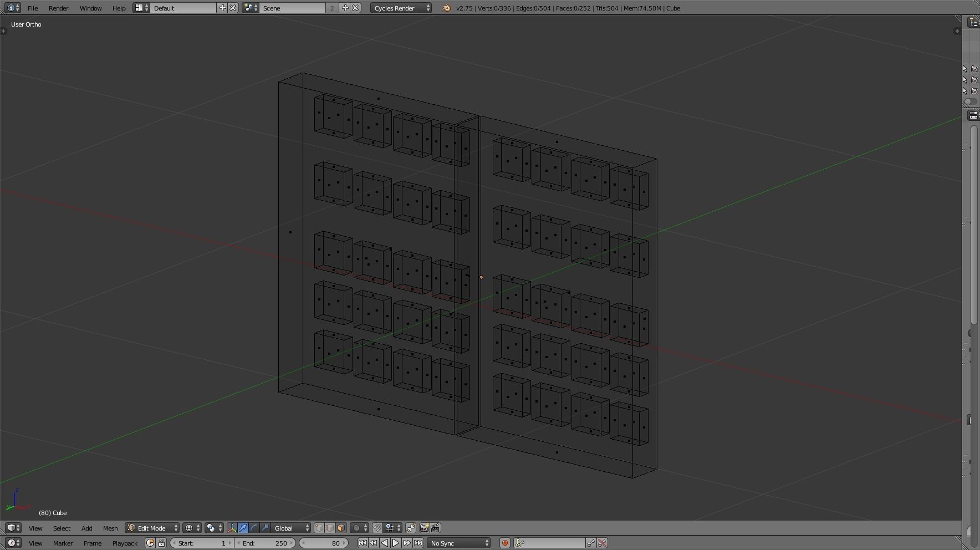Screen dimensions: 980x550
Task: Open the Select menu
Action: pyautogui.click(x=62, y=528)
